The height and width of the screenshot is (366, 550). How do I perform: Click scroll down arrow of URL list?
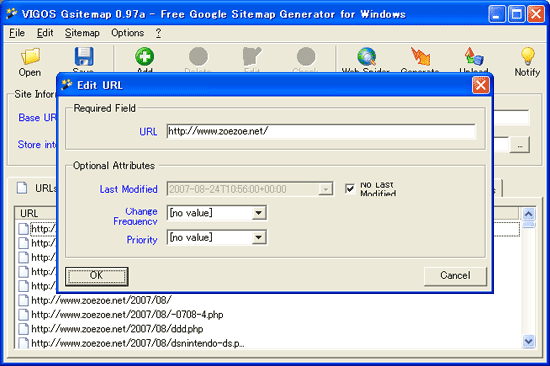[529, 341]
